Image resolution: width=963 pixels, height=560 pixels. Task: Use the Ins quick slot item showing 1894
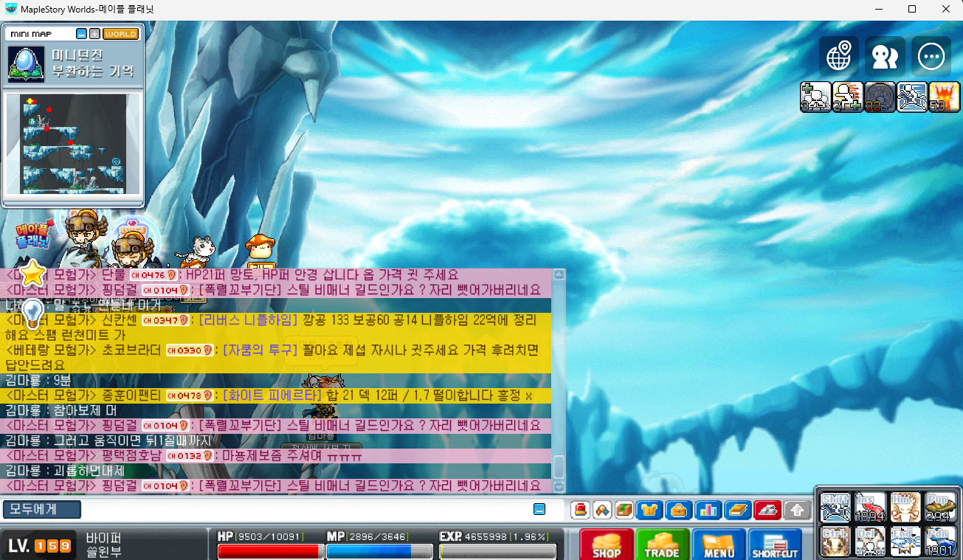pyautogui.click(x=870, y=508)
